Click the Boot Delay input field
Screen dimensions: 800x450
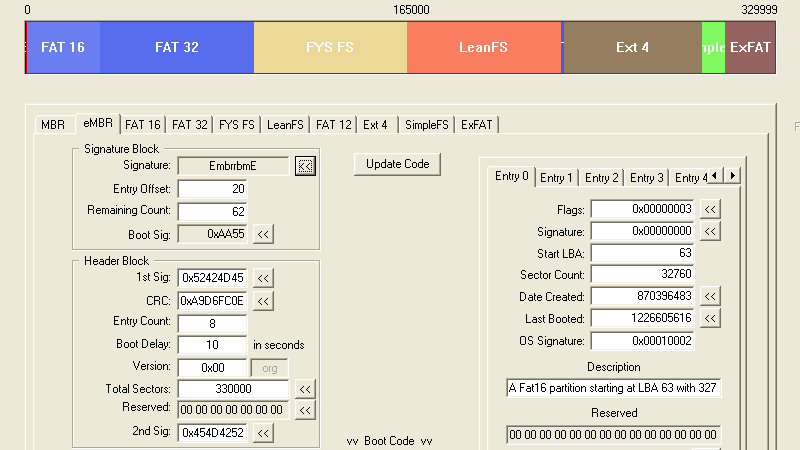(212, 345)
